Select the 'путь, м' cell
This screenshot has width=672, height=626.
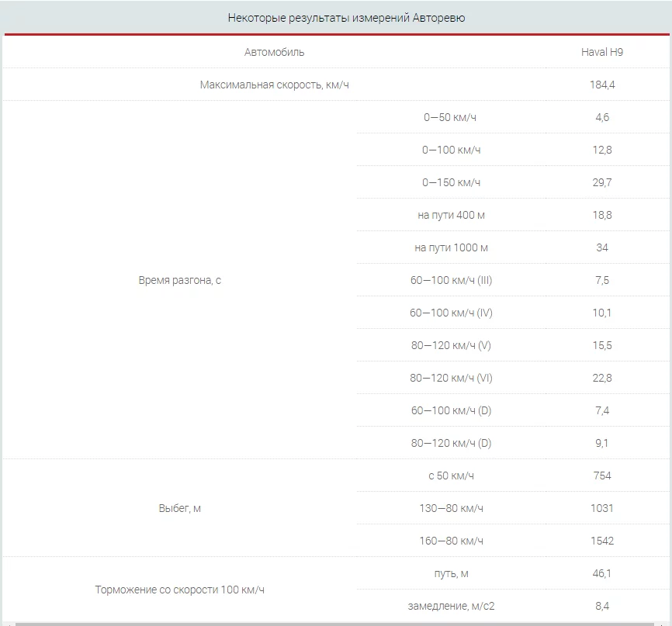451,573
